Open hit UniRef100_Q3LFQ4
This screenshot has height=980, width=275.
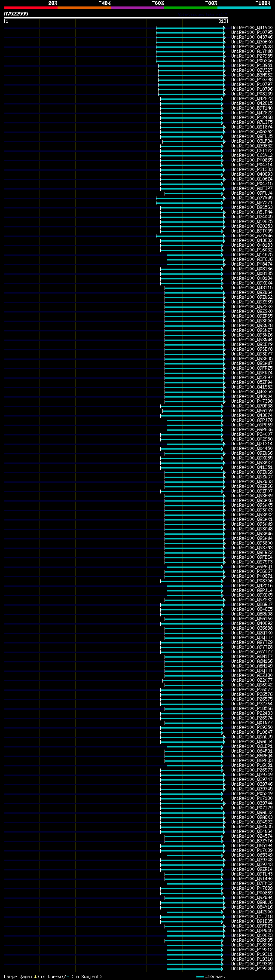[x=252, y=141]
